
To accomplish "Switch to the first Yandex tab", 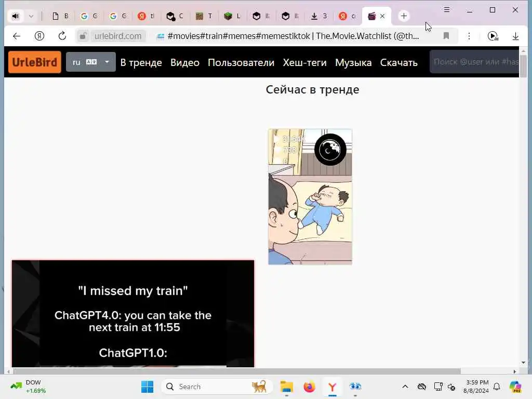I will point(146,16).
